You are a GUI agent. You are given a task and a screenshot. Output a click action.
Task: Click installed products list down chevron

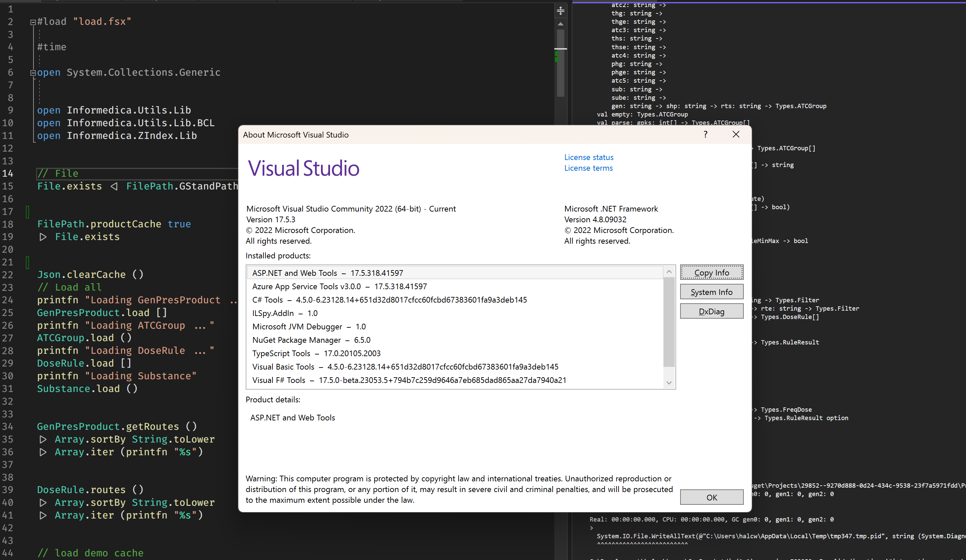[669, 382]
